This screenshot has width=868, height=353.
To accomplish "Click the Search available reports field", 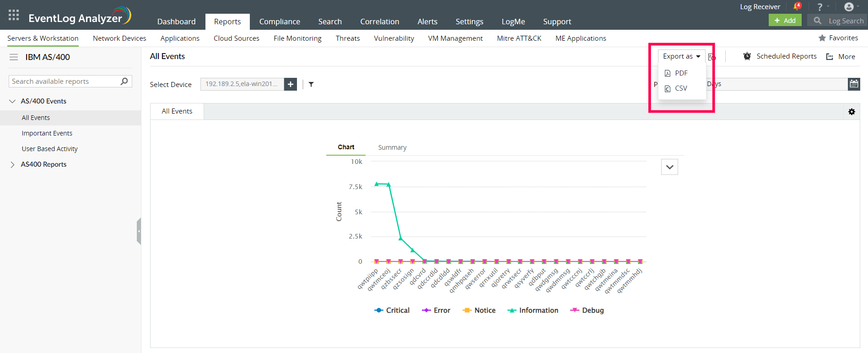I will [x=64, y=81].
